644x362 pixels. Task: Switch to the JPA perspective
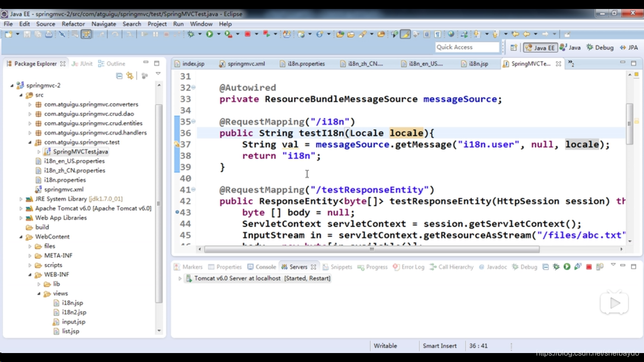tap(628, 48)
